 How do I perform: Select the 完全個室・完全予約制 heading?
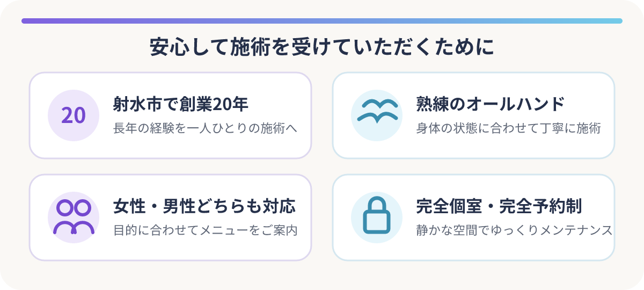499,206
